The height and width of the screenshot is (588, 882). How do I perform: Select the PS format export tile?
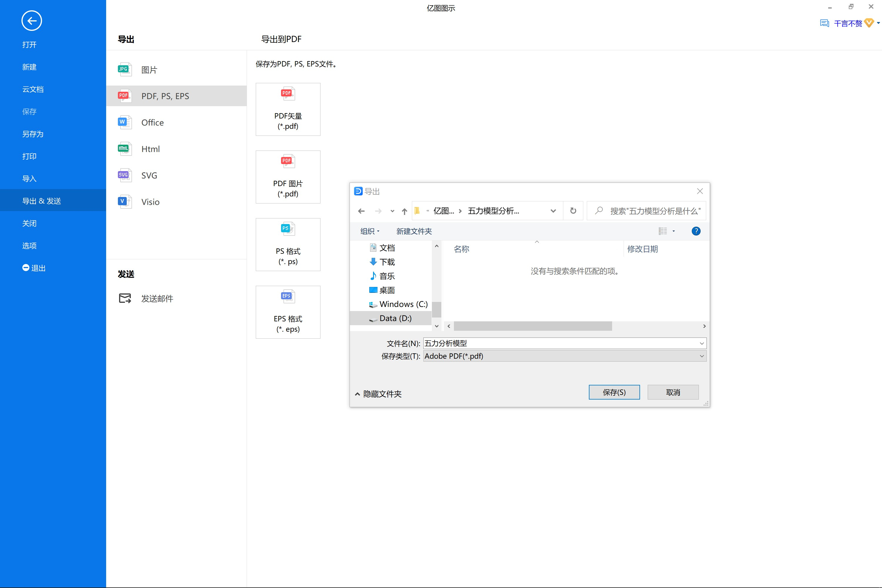[288, 245]
